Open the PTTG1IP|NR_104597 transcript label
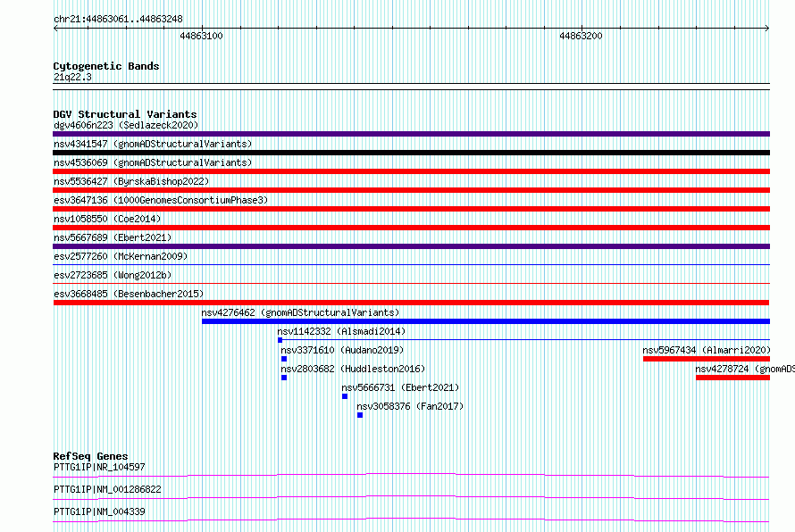The width and height of the screenshot is (795, 532). pyautogui.click(x=99, y=467)
